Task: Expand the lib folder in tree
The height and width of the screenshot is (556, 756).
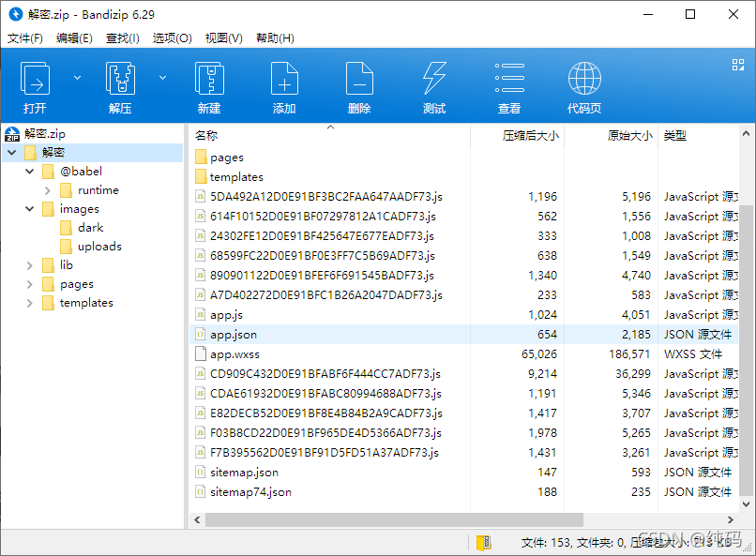Action: point(30,265)
